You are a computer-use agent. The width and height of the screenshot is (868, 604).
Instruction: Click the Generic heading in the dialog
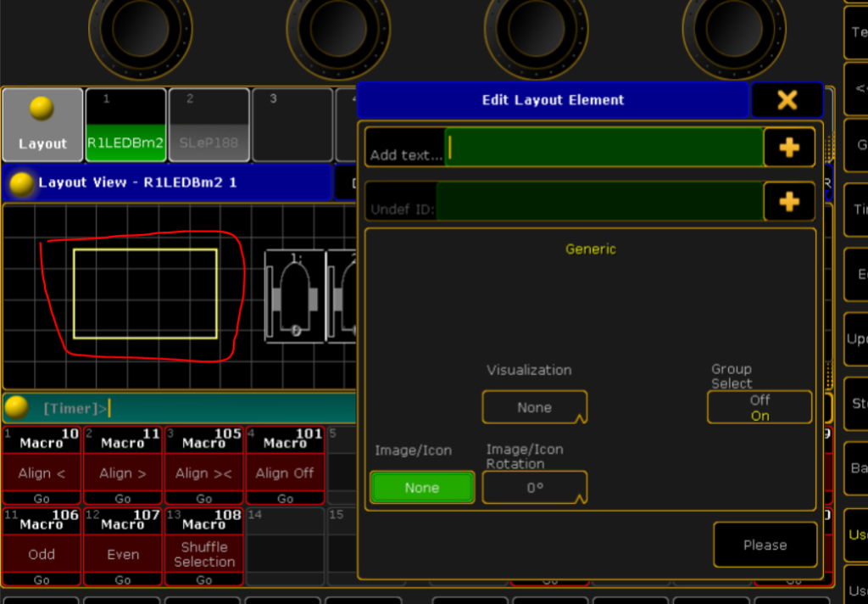(x=591, y=249)
